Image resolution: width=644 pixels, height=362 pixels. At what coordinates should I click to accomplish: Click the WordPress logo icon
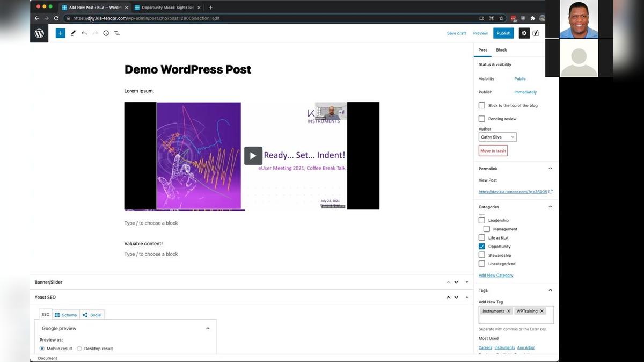[x=39, y=33]
